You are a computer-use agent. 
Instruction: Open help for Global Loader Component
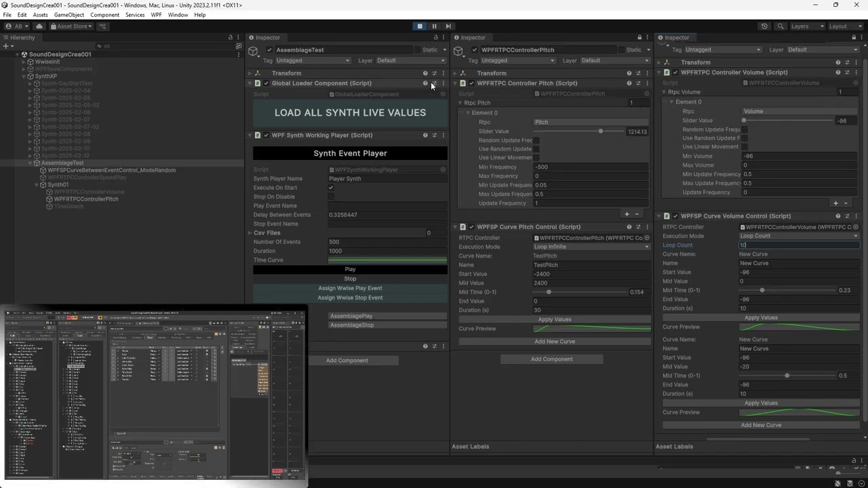coord(426,83)
